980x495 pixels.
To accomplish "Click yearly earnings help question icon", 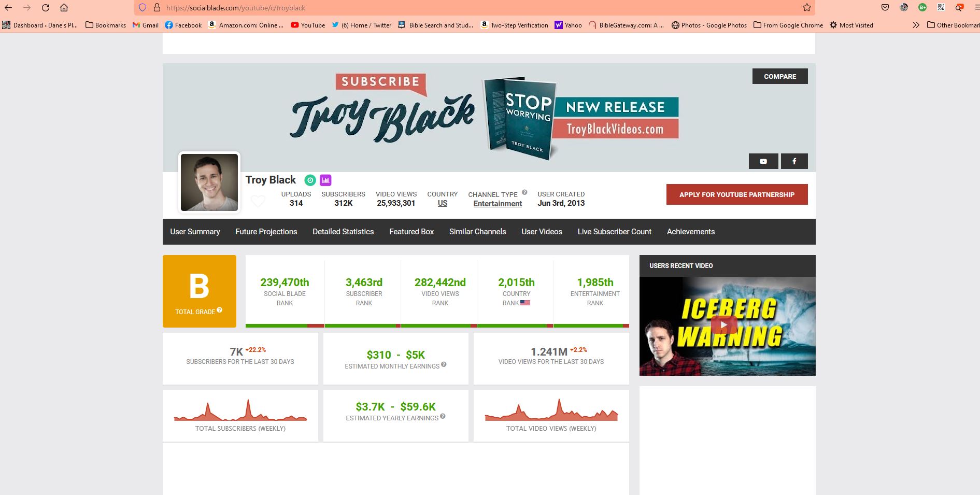I will [443, 416].
